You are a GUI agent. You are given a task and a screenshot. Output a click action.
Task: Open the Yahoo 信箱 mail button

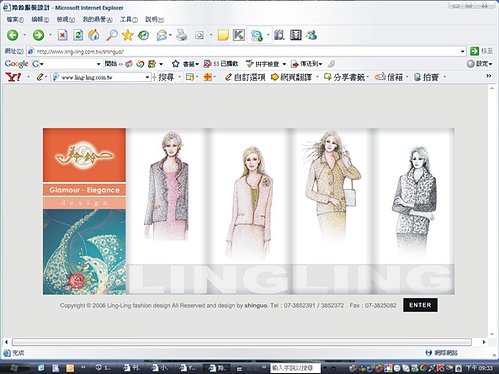(389, 77)
